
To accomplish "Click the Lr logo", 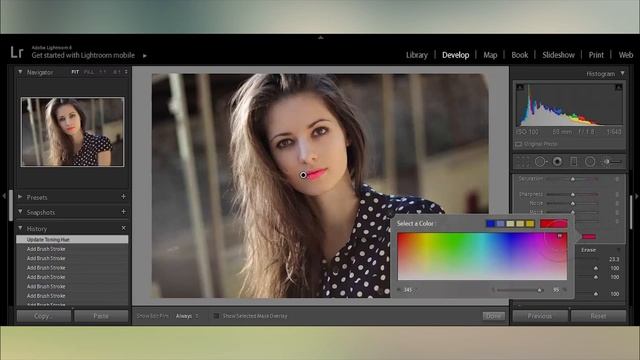I will pyautogui.click(x=17, y=52).
